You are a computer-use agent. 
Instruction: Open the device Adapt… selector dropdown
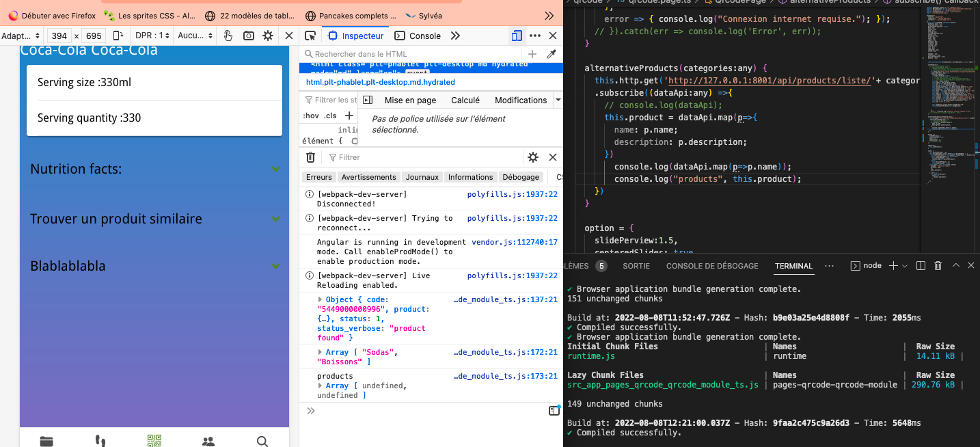click(21, 36)
